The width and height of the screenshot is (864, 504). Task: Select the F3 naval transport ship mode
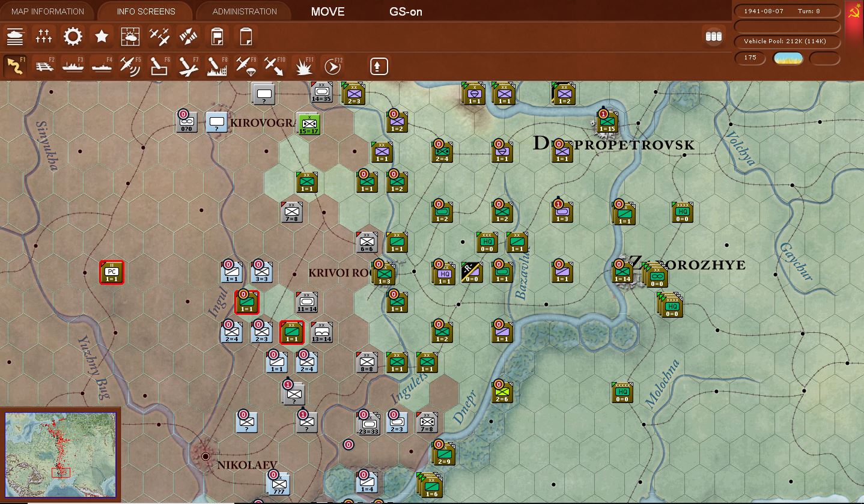point(73,66)
